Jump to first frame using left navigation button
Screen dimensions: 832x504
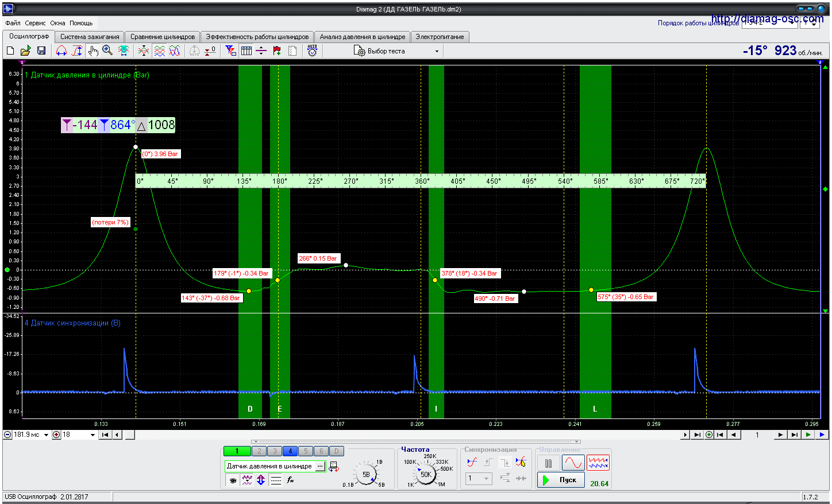105,435
